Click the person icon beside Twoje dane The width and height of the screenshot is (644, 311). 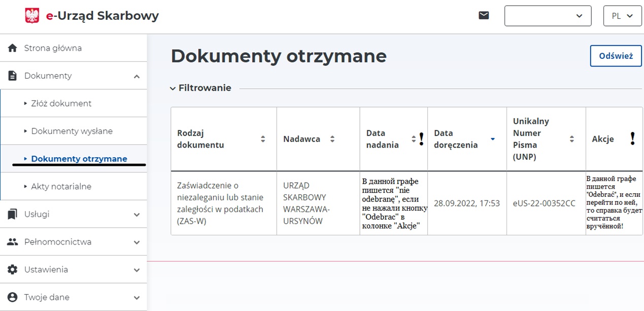(x=13, y=297)
